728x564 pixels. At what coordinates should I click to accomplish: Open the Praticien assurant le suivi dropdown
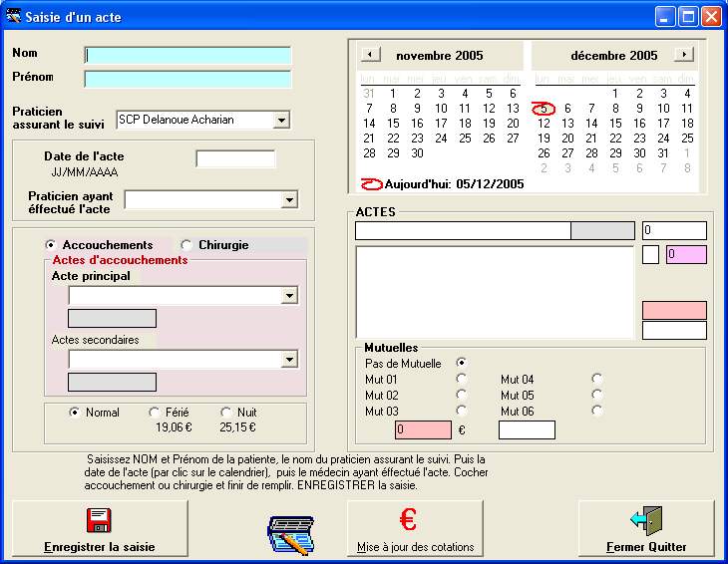tap(281, 121)
